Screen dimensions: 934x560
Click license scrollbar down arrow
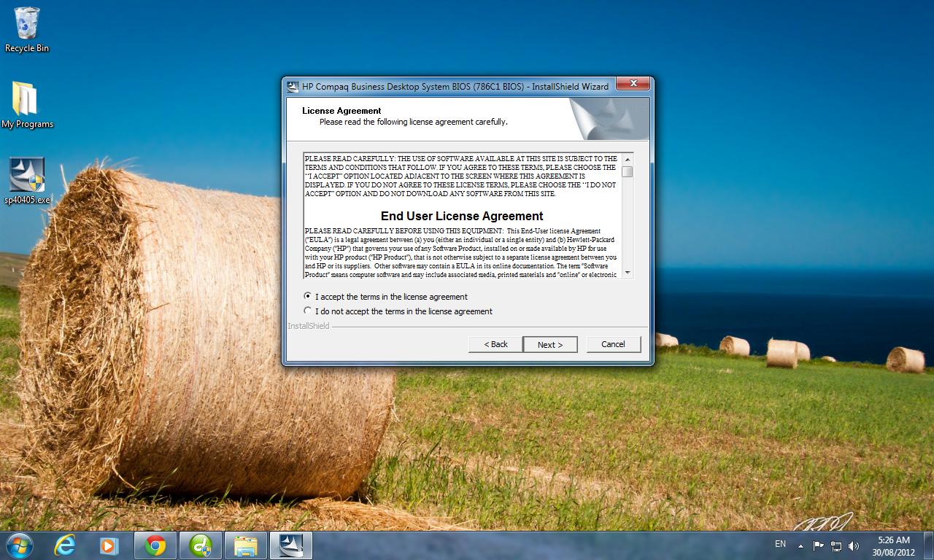pos(628,273)
